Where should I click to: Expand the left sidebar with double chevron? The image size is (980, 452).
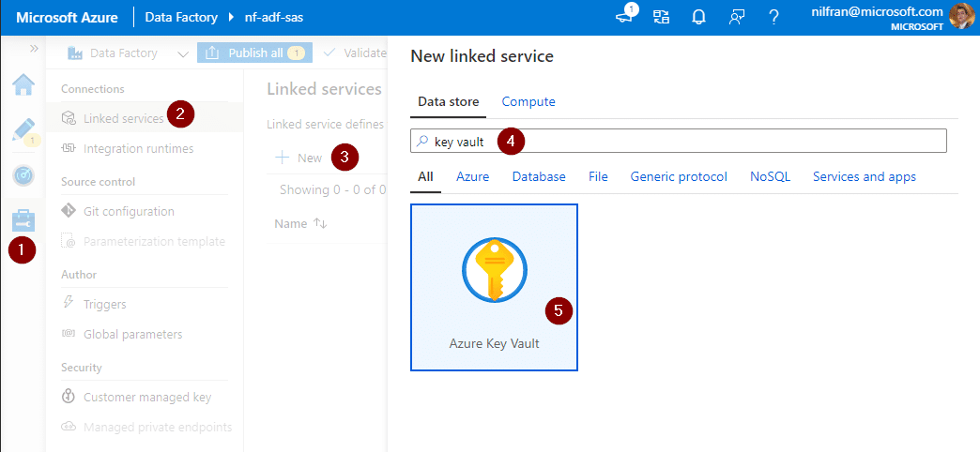point(34,49)
